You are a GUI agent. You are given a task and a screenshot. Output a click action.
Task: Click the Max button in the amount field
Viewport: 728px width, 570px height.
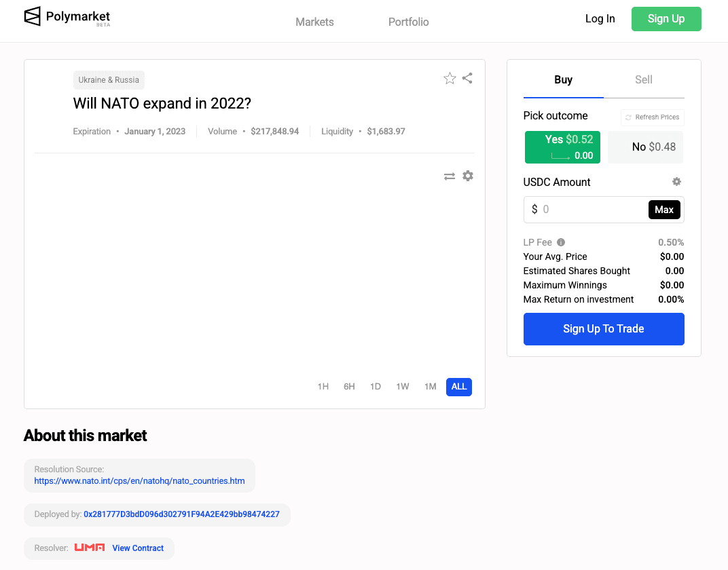(x=664, y=209)
